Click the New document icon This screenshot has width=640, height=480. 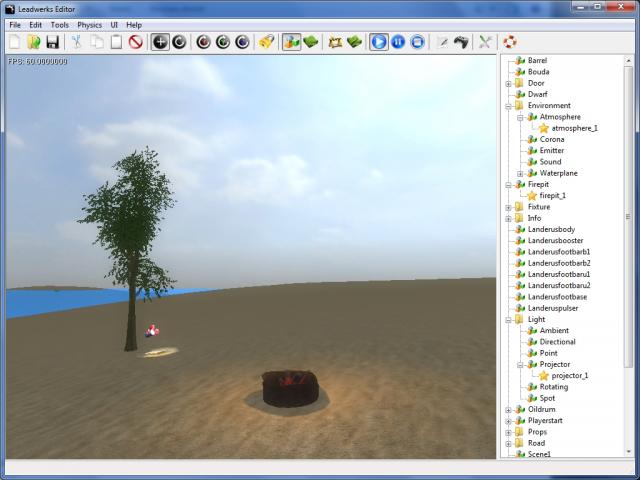(x=14, y=42)
